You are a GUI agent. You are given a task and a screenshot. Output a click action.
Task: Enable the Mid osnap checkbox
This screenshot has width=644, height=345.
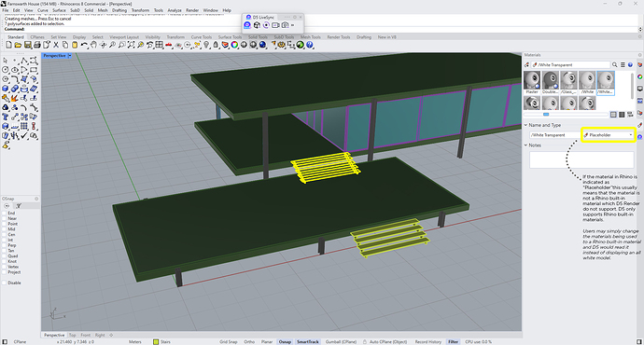(x=4, y=229)
